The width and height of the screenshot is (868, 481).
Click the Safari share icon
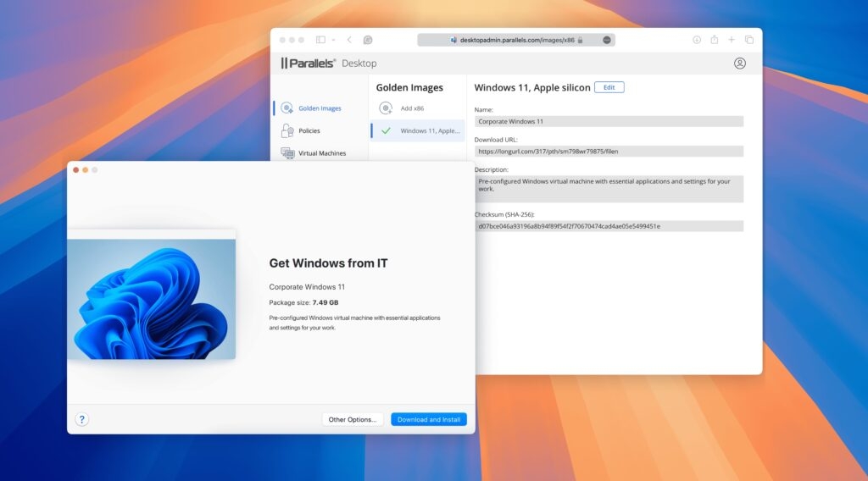click(715, 40)
